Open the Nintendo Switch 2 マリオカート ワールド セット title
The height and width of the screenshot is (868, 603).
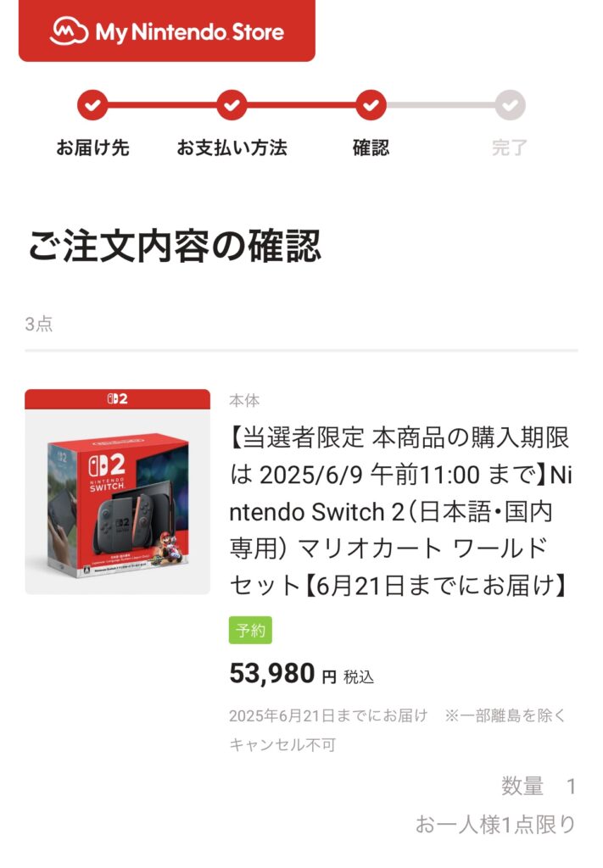tap(400, 511)
